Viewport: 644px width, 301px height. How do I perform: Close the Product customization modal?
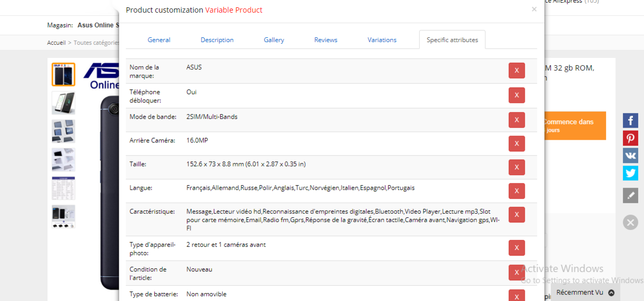pos(534,9)
